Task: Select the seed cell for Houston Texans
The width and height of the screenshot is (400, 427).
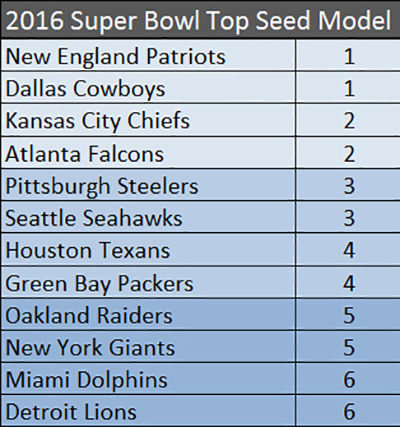Action: [348, 250]
